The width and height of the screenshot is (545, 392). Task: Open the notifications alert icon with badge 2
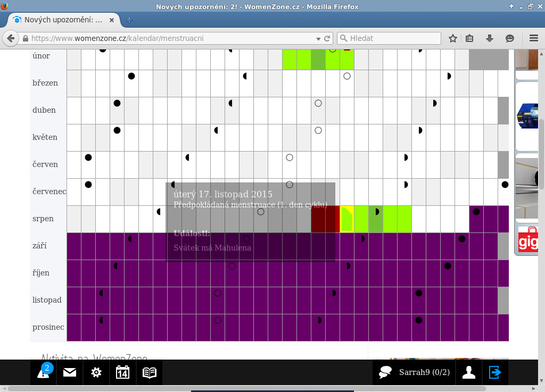click(43, 372)
